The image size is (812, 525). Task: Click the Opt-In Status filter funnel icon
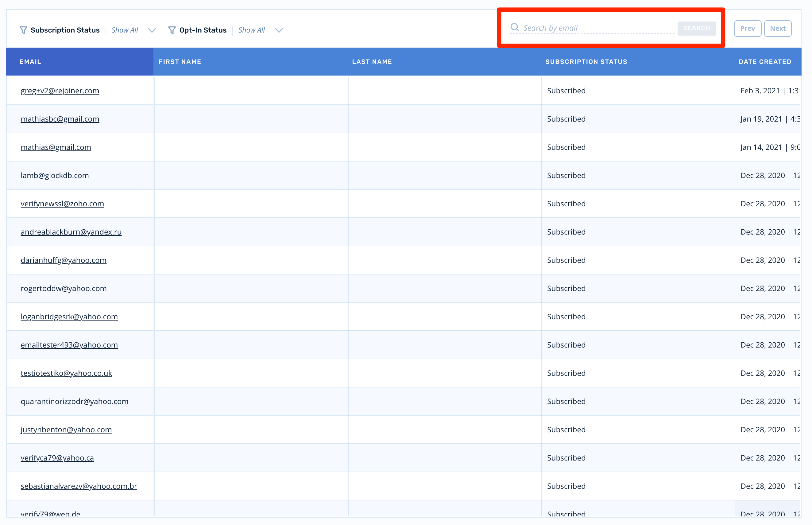[x=172, y=30]
